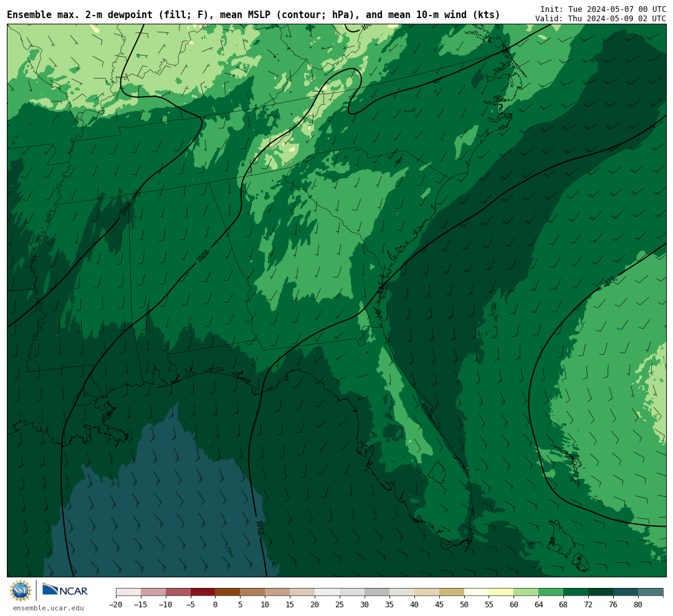Click the 80 colorbar tick label
Viewport: 673px width, 616px height.
pos(639,605)
